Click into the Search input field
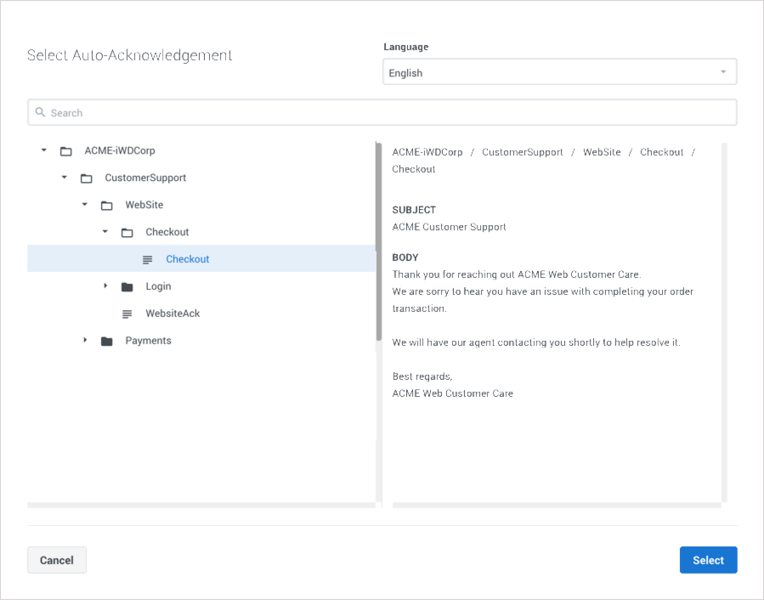Image resolution: width=764 pixels, height=600 pixels. coord(382,113)
